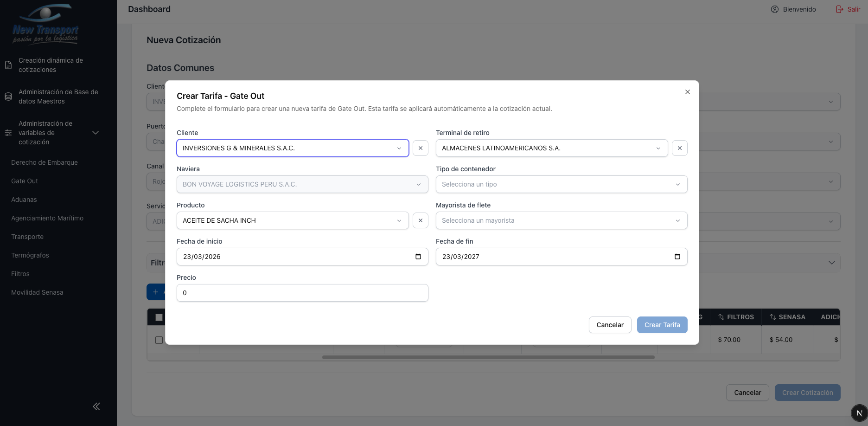Image resolution: width=868 pixels, height=426 pixels.
Task: Expand the Cliente dropdown in the dialog
Action: point(293,148)
